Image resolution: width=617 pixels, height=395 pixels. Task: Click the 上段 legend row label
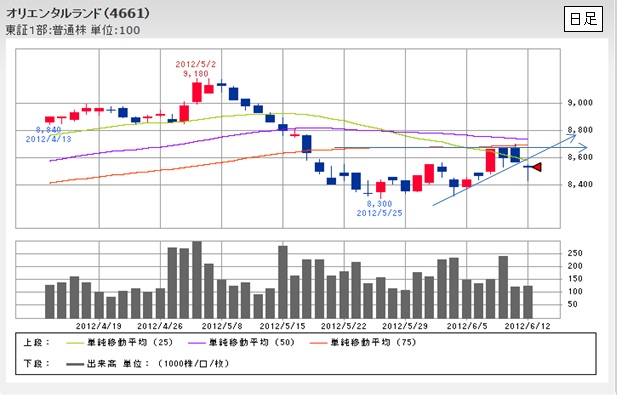pos(37,343)
